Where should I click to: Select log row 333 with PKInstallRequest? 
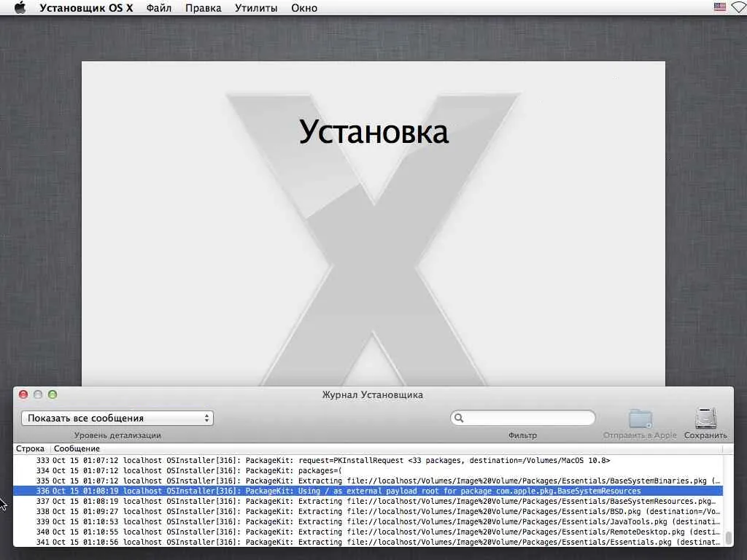[368, 461]
